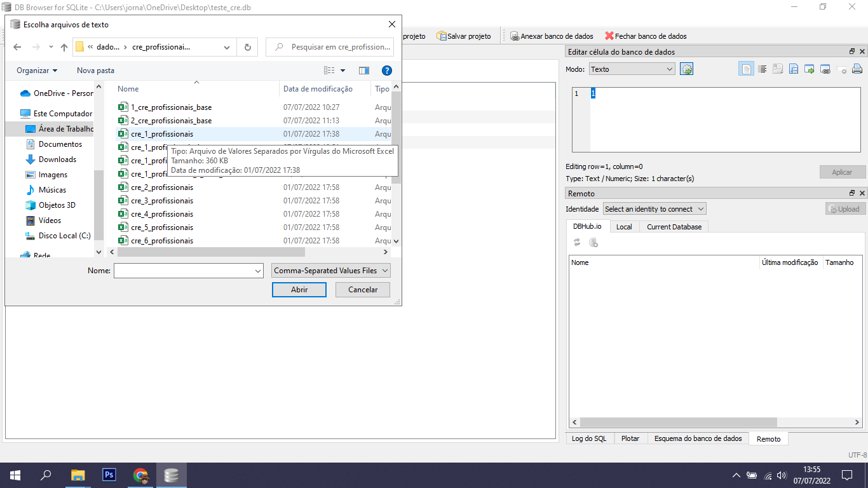The height and width of the screenshot is (488, 868).
Task: Toggle the preview pane in the file dialog
Action: [363, 71]
